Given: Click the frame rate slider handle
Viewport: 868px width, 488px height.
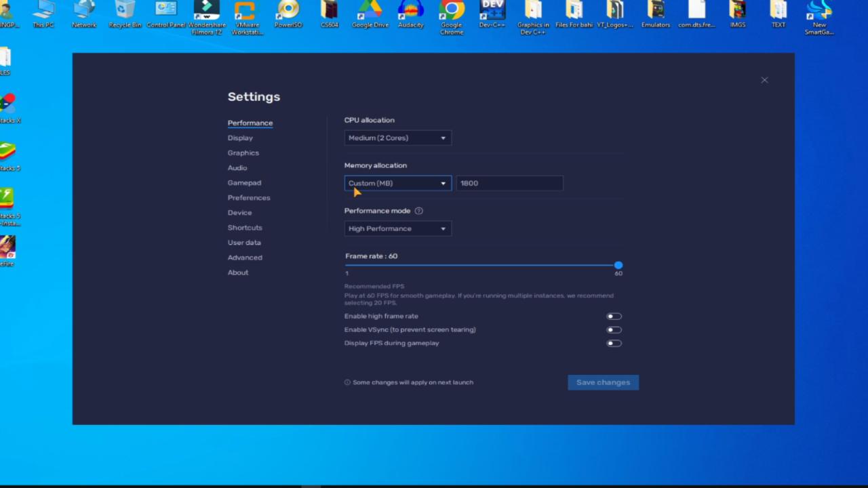Looking at the screenshot, I should [618, 265].
